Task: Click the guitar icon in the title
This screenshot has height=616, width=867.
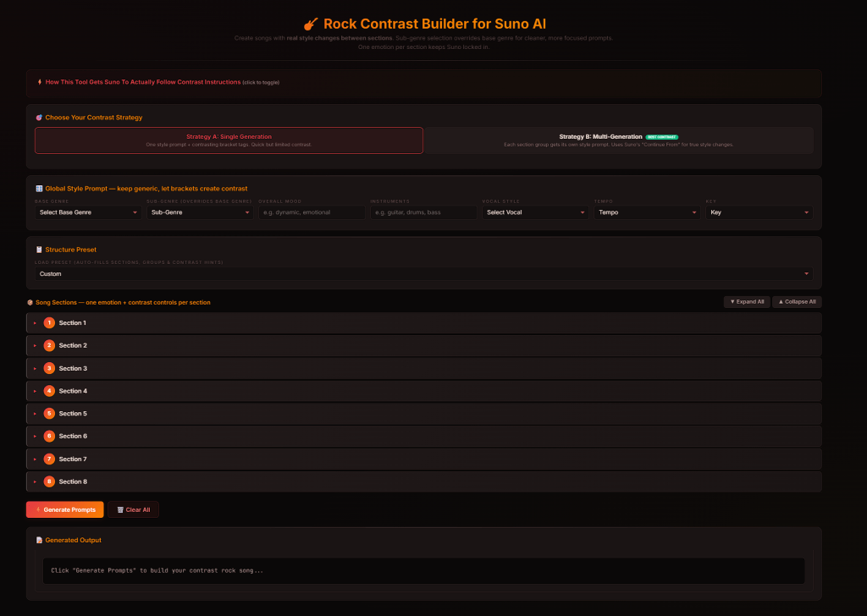Action: pyautogui.click(x=310, y=25)
